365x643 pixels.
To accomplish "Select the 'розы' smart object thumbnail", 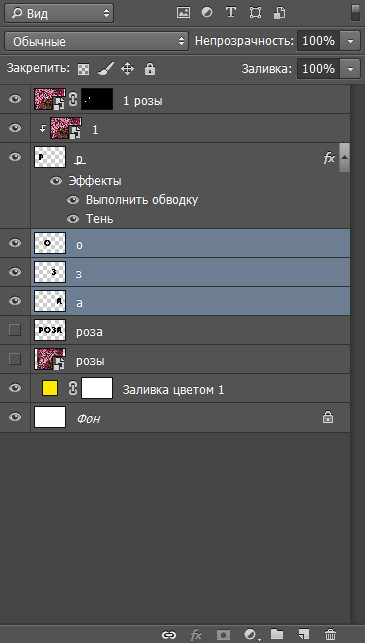I will coord(50,359).
